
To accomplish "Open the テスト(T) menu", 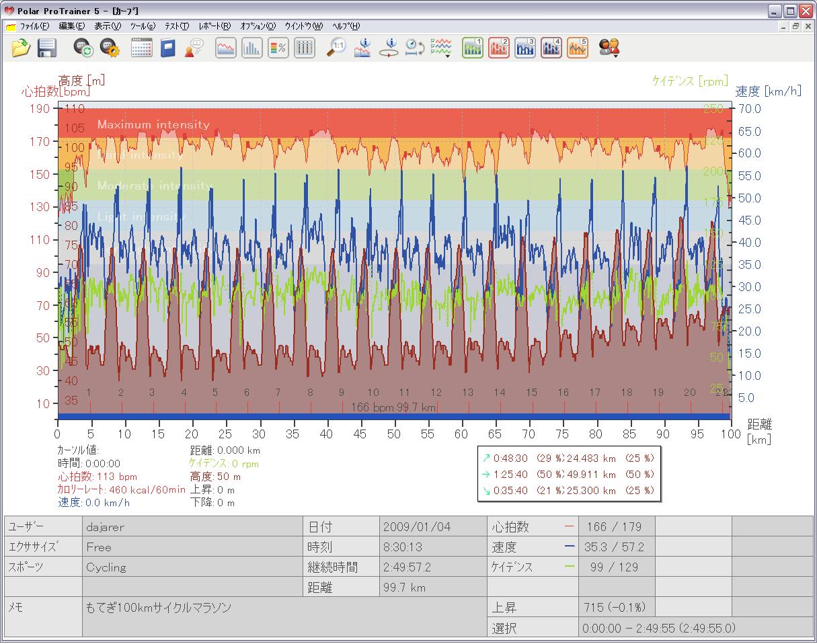I will click(x=177, y=27).
